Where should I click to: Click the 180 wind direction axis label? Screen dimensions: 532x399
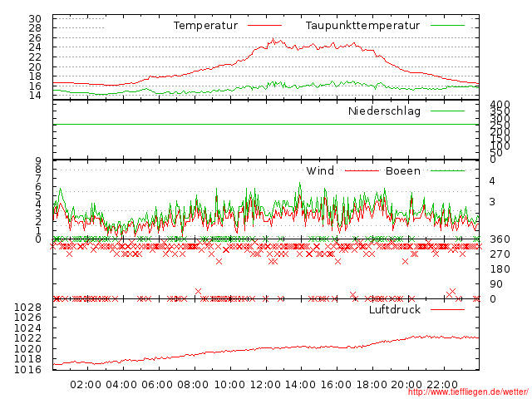[x=500, y=269]
